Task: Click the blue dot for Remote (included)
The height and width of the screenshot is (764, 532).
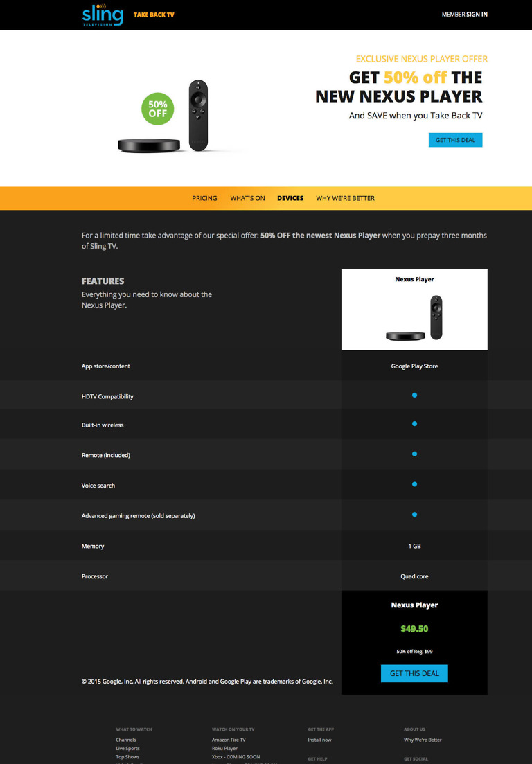Action: (x=415, y=454)
